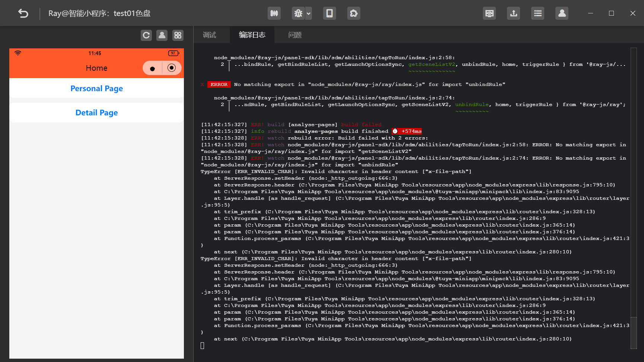
Task: Open the Personal Page link
Action: coord(97,89)
